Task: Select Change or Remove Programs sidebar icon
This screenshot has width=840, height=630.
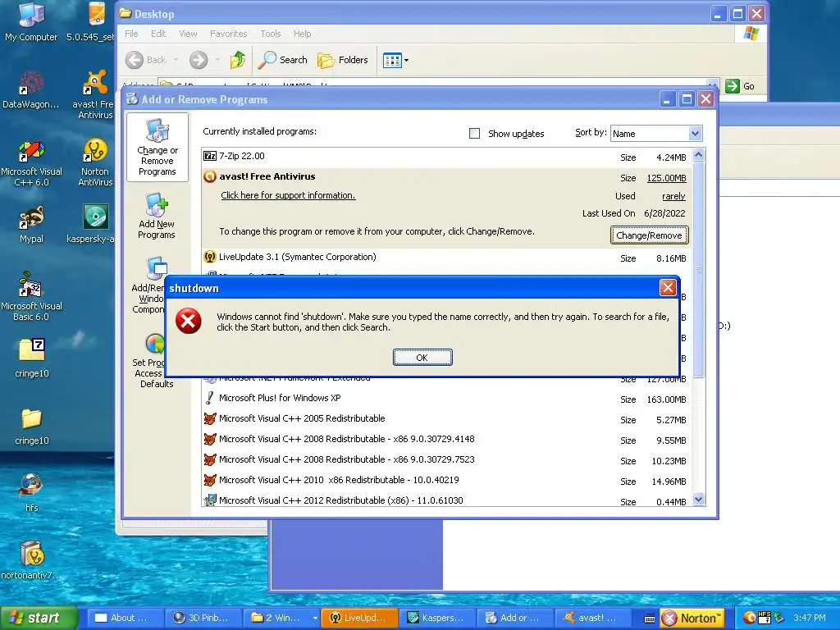Action: pyautogui.click(x=157, y=148)
